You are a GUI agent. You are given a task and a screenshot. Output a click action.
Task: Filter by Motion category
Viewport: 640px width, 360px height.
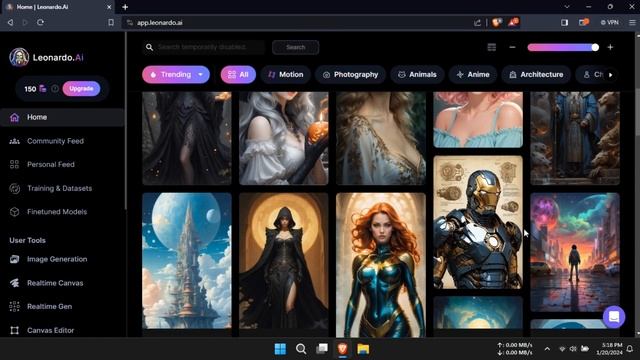285,75
